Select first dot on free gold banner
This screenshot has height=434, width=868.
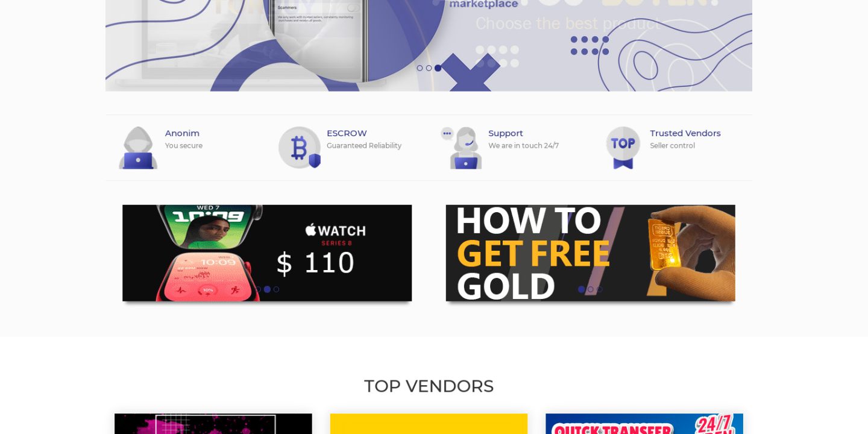point(581,289)
